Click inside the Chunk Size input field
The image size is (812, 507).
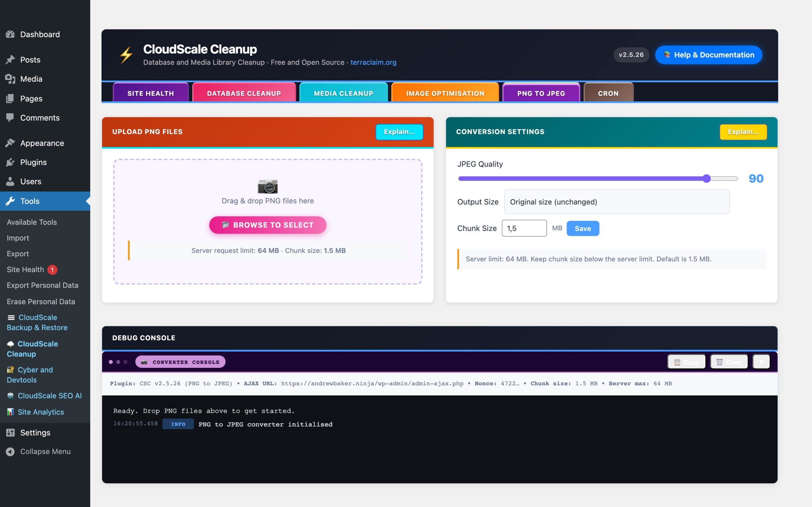[524, 228]
